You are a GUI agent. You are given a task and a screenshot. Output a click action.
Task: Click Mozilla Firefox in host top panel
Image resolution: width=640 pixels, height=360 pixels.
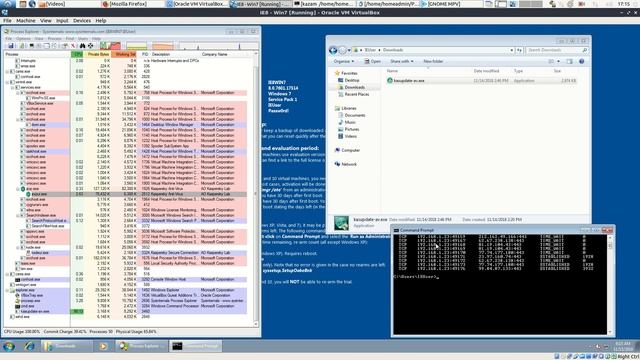coord(125,4)
